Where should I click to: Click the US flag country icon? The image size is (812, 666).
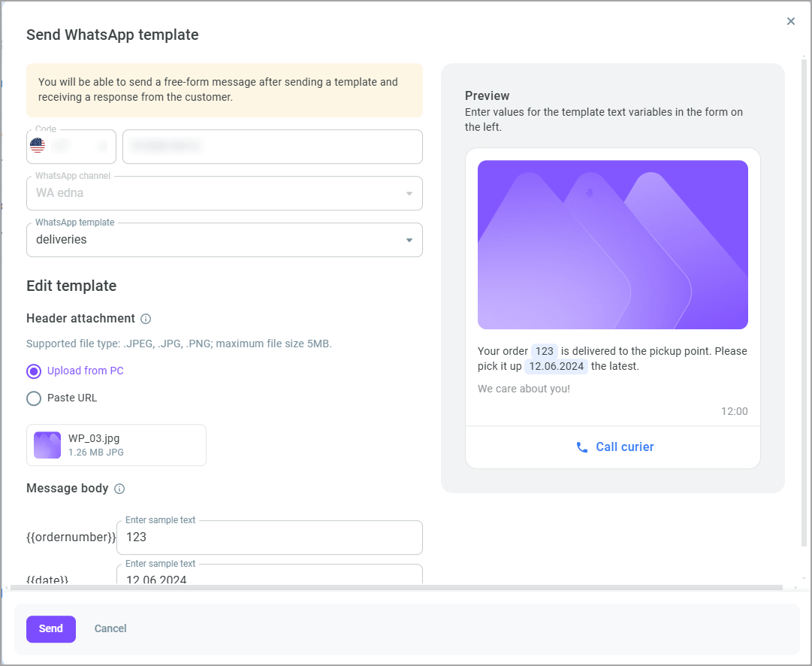coord(38,146)
